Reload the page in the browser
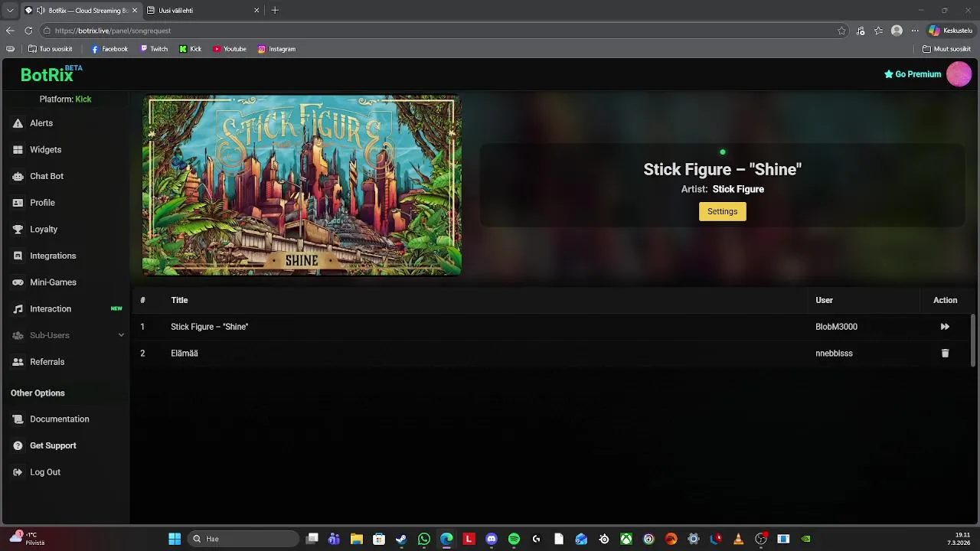 pyautogui.click(x=28, y=31)
